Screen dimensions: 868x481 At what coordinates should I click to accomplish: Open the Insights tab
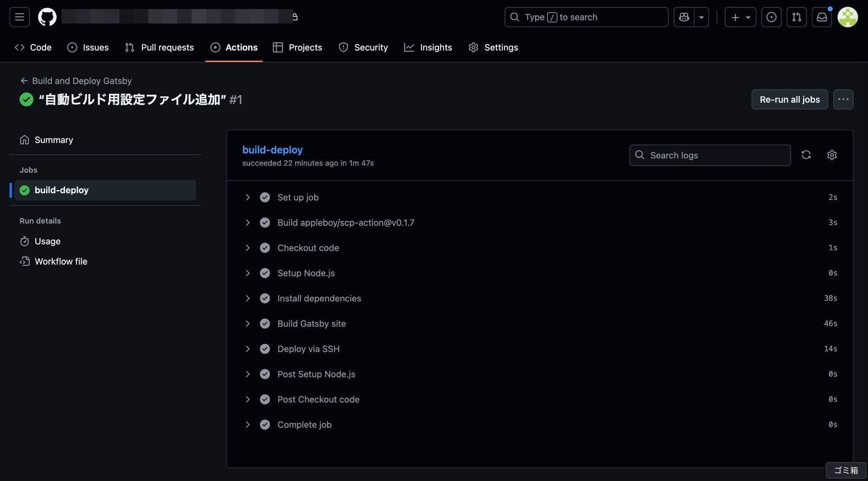pos(428,48)
